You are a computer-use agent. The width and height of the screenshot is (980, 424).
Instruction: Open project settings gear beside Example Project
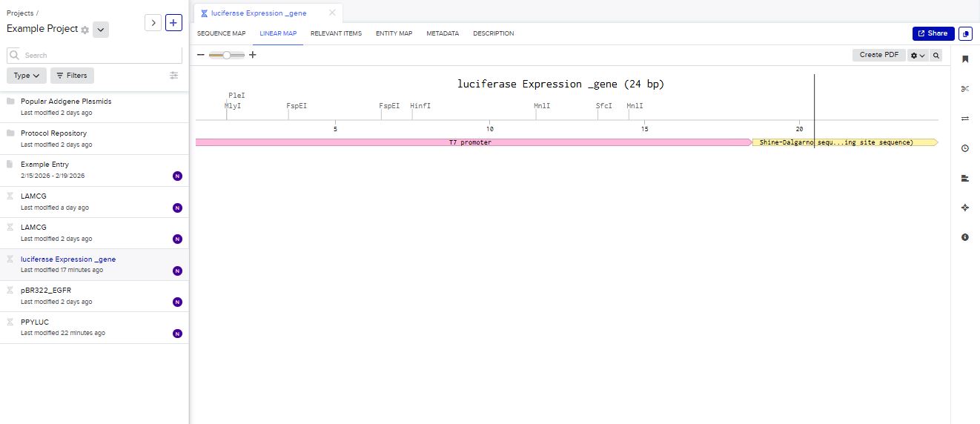pyautogui.click(x=85, y=30)
